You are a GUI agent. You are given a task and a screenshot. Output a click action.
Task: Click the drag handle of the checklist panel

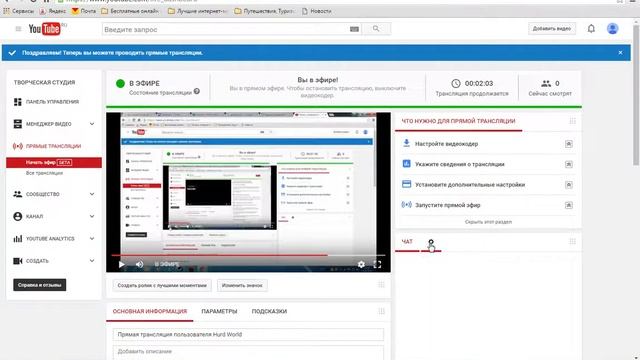tap(573, 121)
